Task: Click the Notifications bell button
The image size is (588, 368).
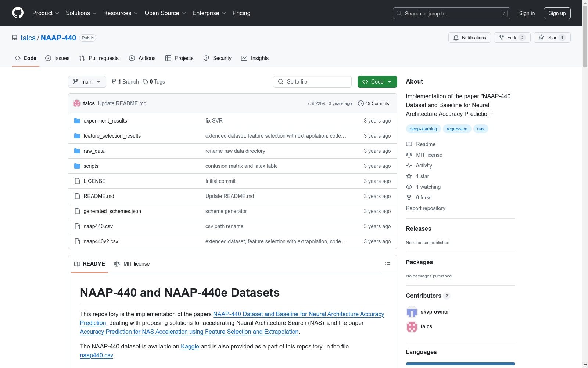Action: 469,38
